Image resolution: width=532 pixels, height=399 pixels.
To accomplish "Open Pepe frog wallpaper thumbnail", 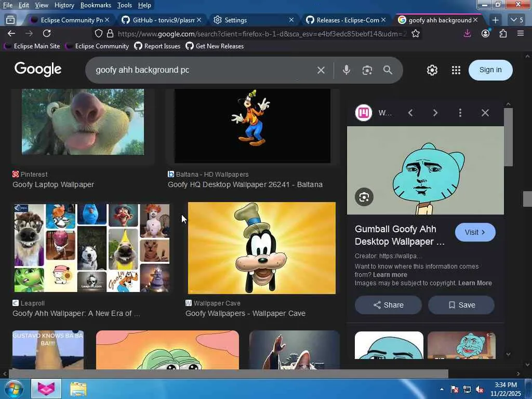I will [168, 350].
